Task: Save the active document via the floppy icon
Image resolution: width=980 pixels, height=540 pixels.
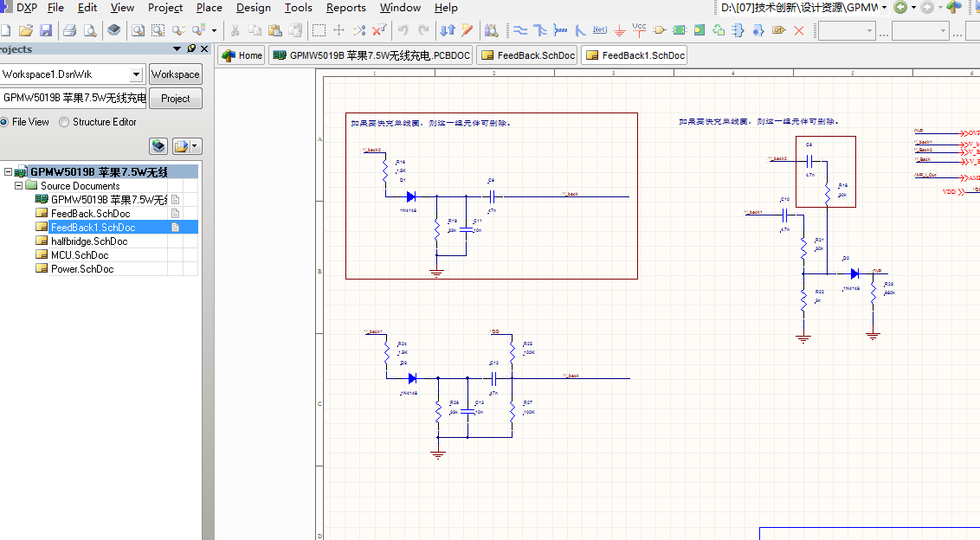Action: tap(46, 30)
